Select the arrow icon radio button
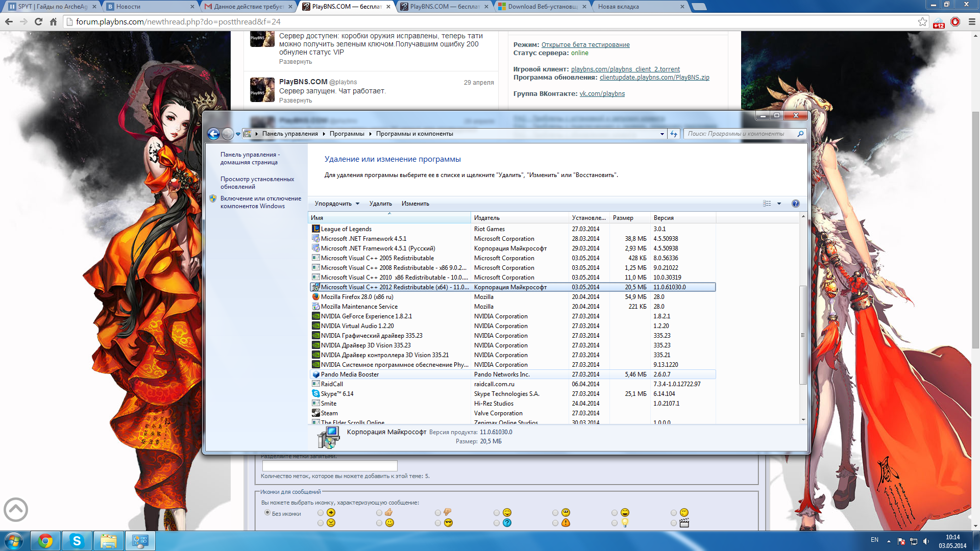The height and width of the screenshot is (551, 980). click(x=321, y=513)
